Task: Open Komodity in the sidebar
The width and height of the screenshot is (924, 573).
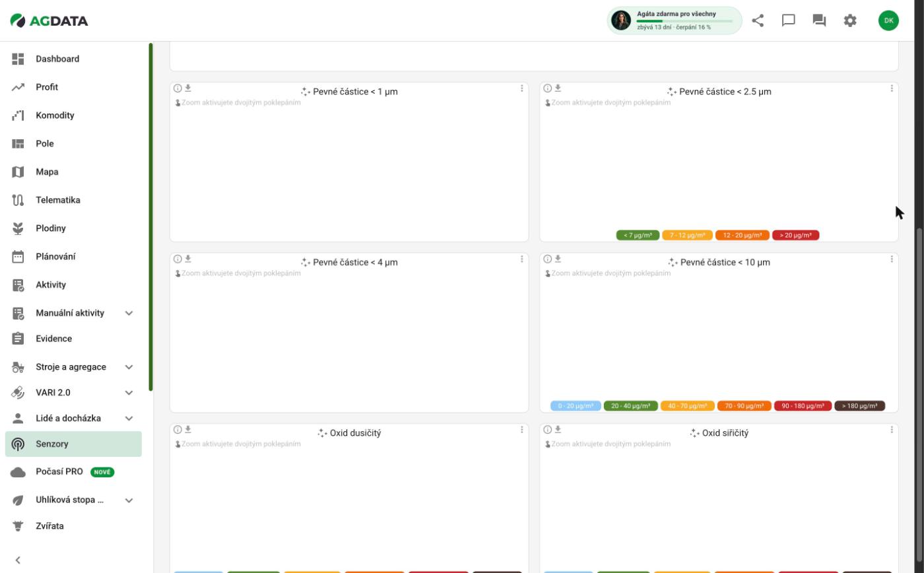Action: tap(73, 116)
